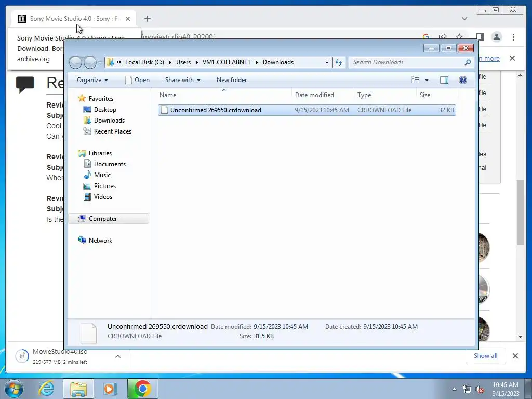The image size is (532, 399).
Task: Open Windows Explorer from the taskbar
Action: coord(78,389)
